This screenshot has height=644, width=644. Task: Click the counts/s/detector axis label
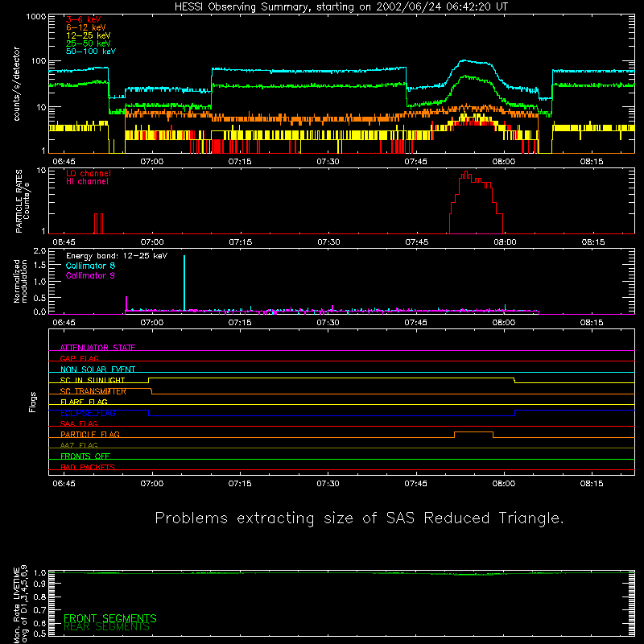(17, 84)
